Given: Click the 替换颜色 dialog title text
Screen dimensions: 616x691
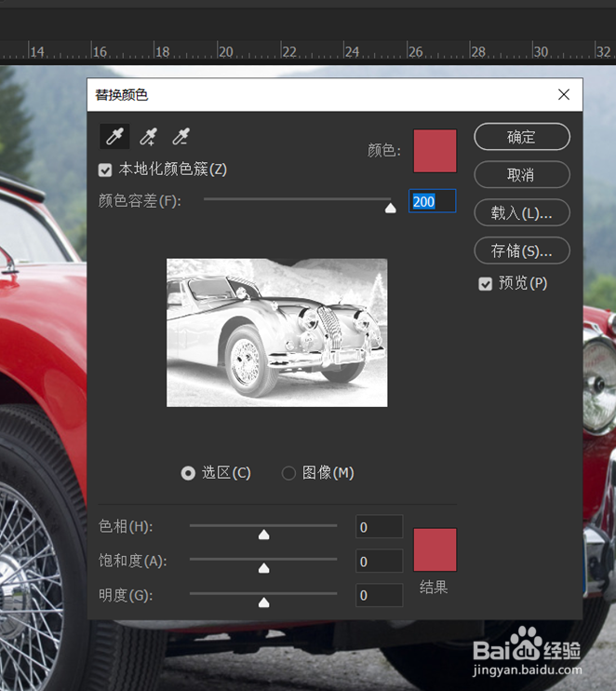Looking at the screenshot, I should coord(122,95).
